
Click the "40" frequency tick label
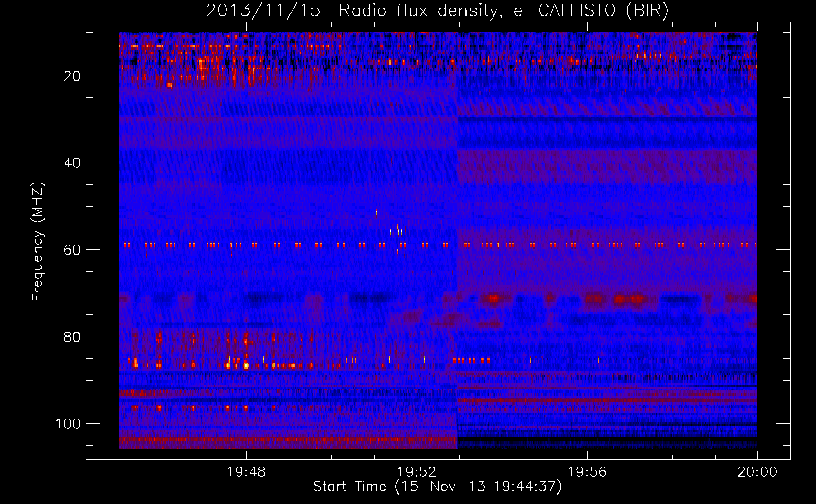click(72, 163)
